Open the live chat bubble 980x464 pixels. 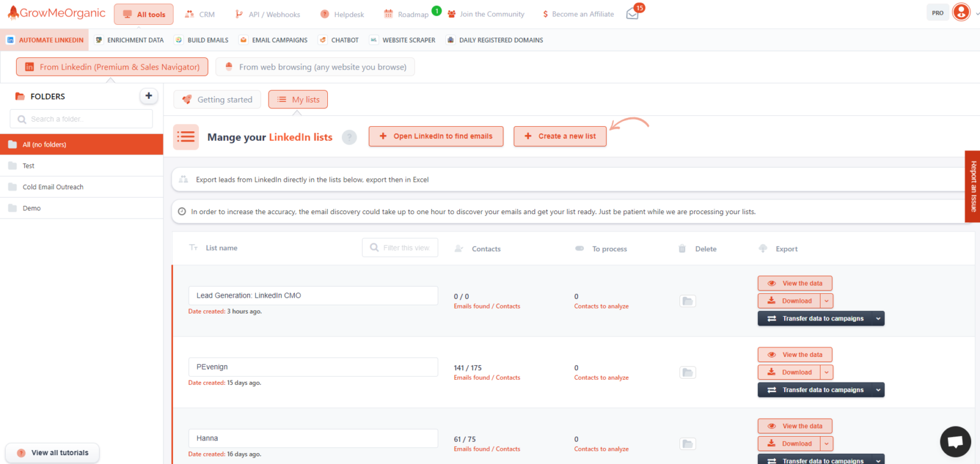(955, 442)
